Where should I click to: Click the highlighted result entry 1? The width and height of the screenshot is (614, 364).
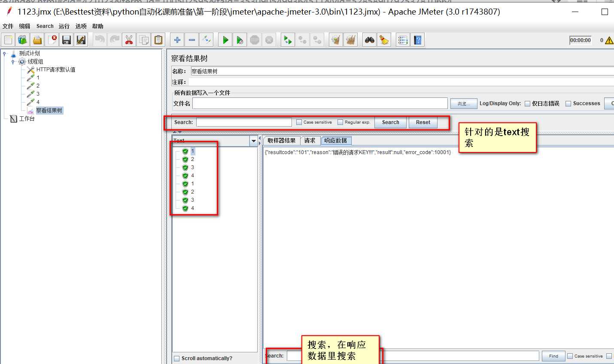click(192, 151)
